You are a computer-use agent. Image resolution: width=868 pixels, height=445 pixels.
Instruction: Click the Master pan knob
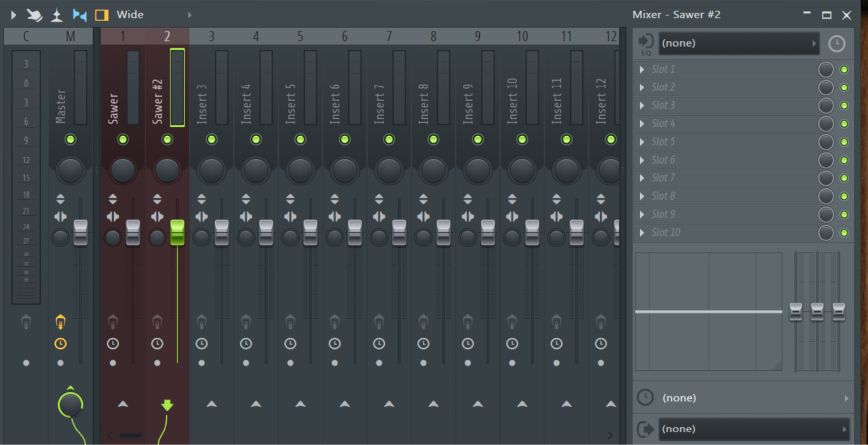(70, 170)
